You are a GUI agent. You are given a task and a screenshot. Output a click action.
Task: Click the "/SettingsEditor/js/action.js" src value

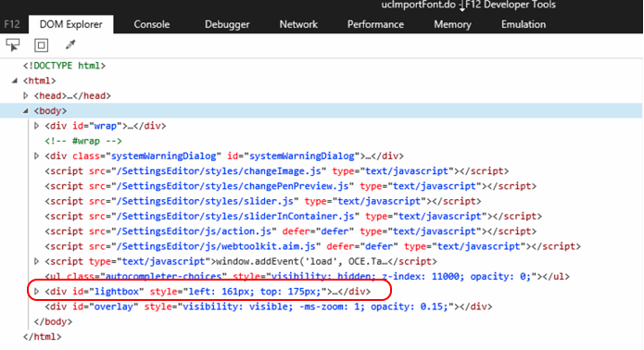pos(194,231)
